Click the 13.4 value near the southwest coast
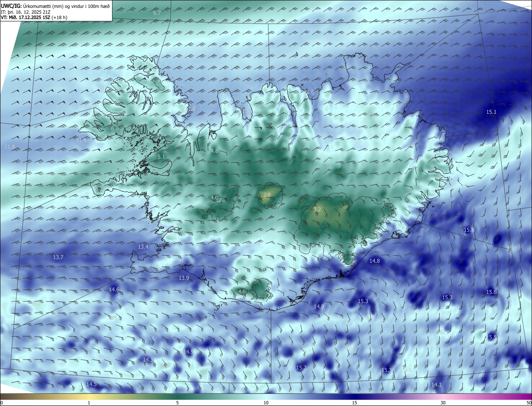The image size is (532, 406). (143, 247)
